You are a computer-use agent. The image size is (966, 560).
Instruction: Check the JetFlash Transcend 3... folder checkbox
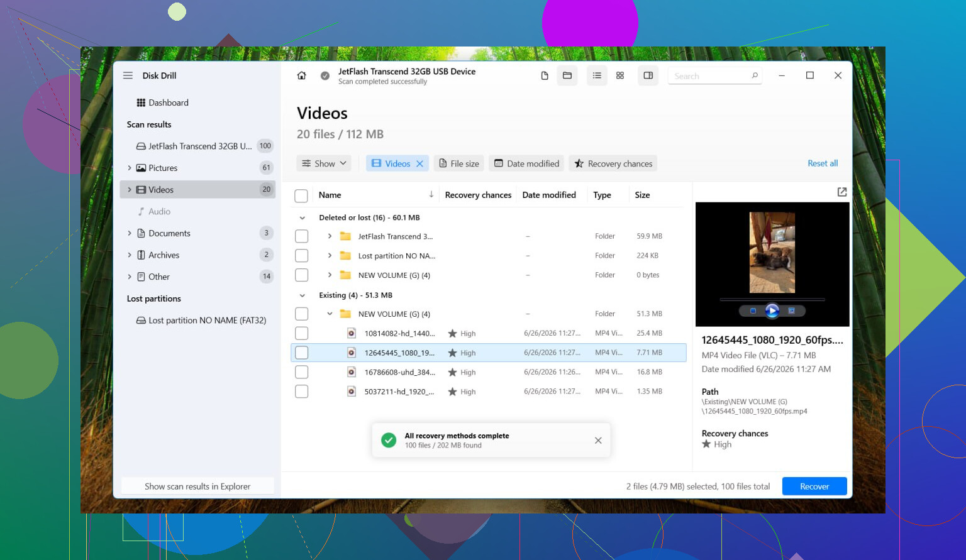click(x=302, y=236)
